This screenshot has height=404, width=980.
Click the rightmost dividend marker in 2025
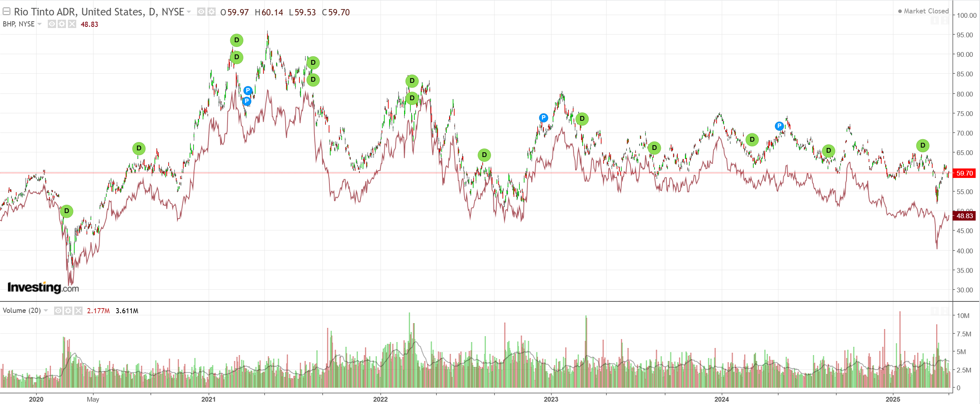(923, 146)
